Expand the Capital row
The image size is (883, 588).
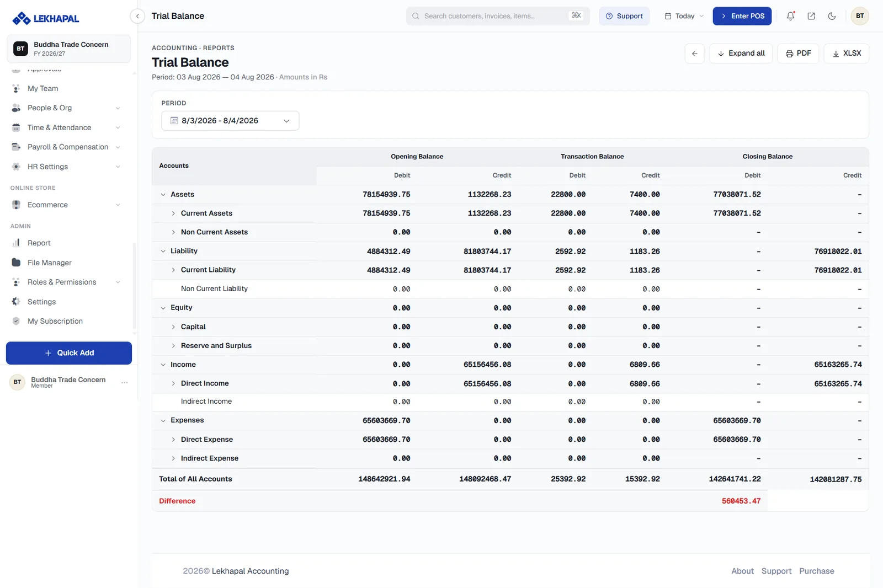(173, 327)
